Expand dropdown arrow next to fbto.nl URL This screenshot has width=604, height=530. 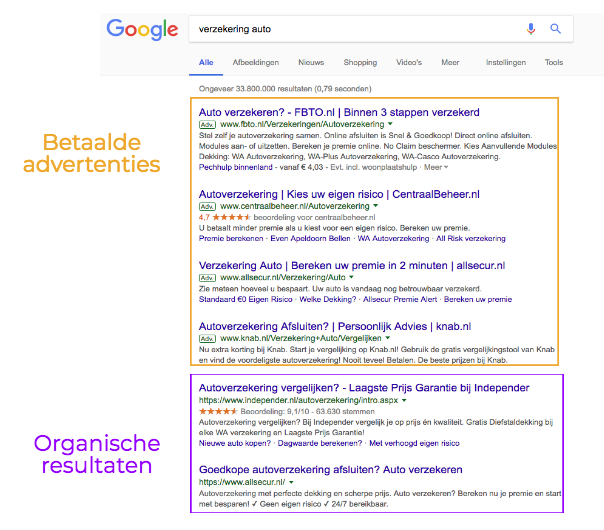[x=390, y=124]
